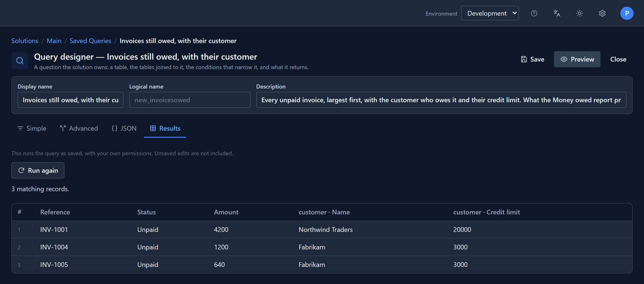
Task: Select the INV-1001 reference cell
Action: [x=54, y=230]
